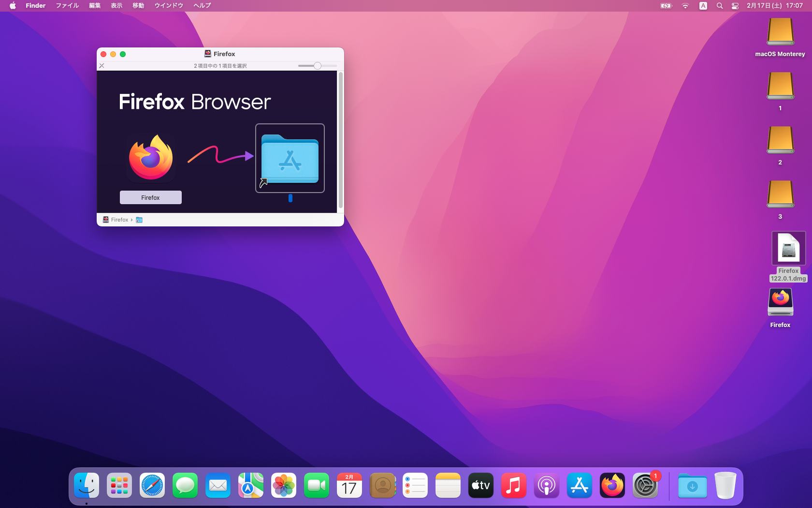This screenshot has height=508, width=812.
Task: Open Mail from the Dock
Action: (x=218, y=485)
